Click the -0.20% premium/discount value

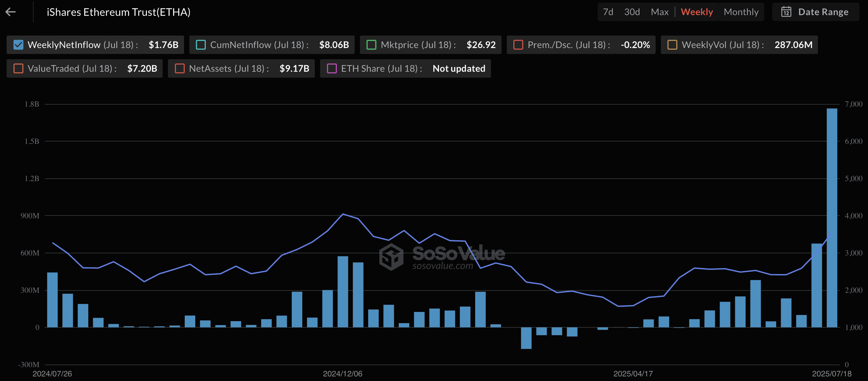(x=635, y=45)
